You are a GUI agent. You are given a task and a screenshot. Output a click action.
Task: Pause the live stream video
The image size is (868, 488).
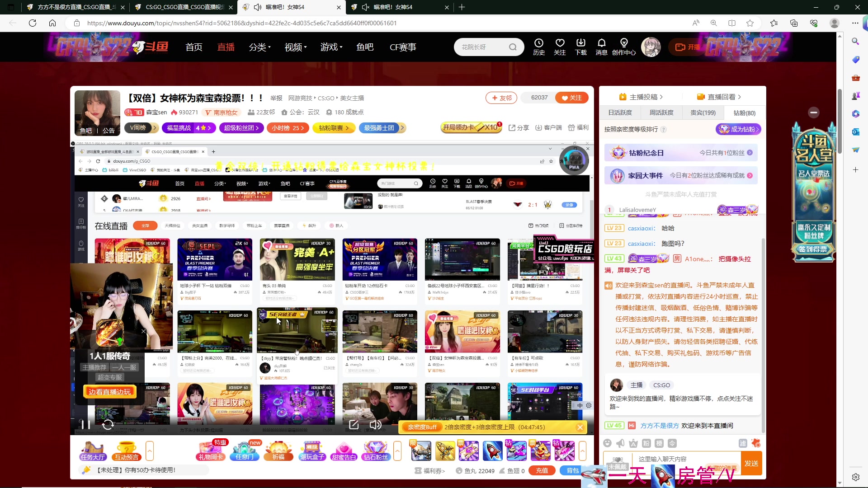(85, 425)
